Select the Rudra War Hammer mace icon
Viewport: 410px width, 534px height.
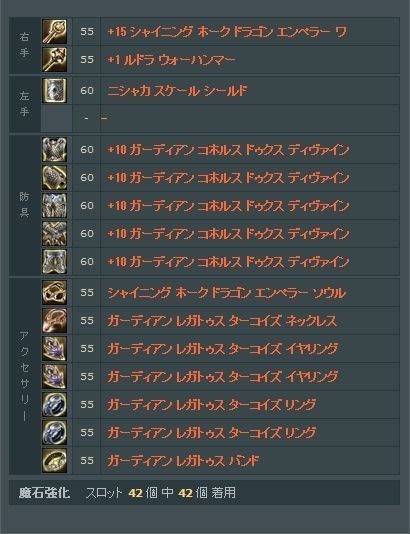click(x=54, y=60)
